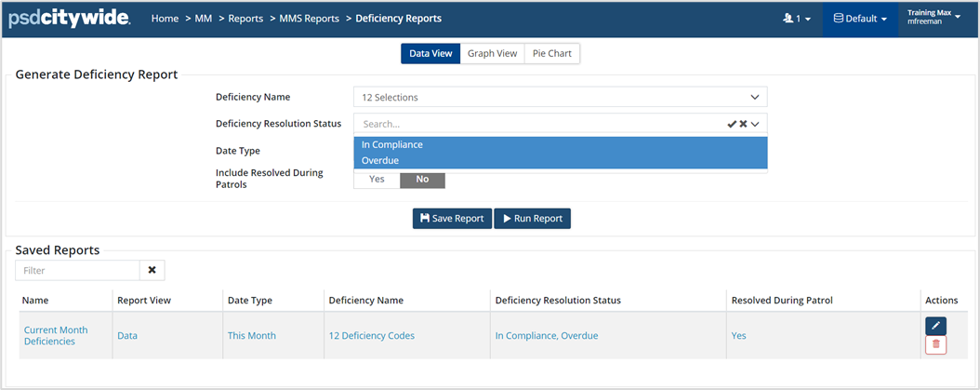This screenshot has height=390, width=980.
Task: Confirm status selections with the checkmark icon
Action: [x=732, y=124]
